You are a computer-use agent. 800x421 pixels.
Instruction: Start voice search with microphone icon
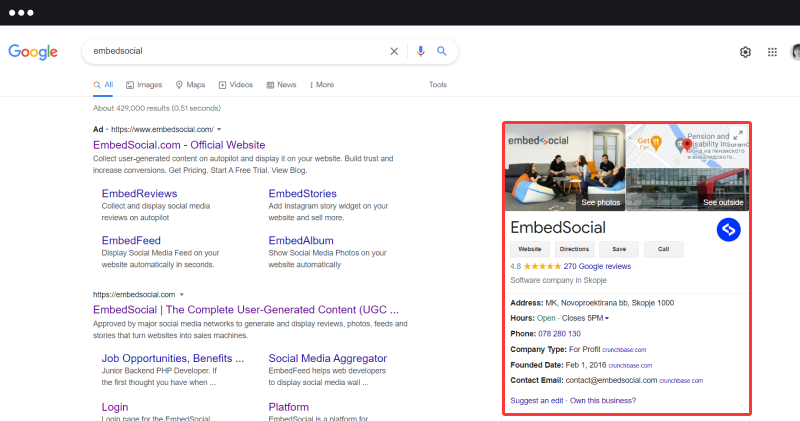pos(421,51)
